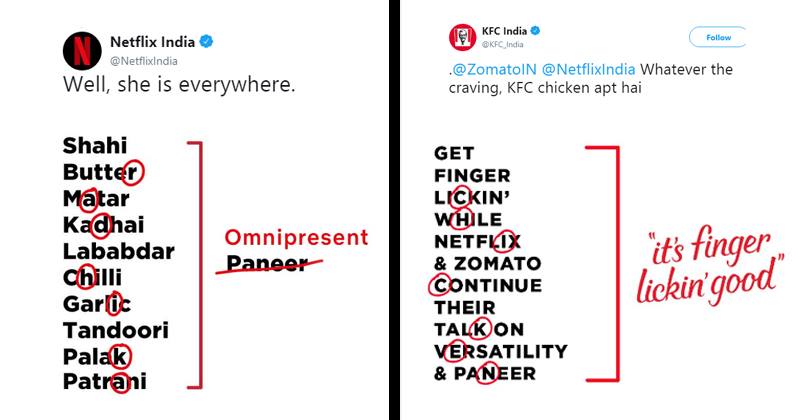Follow the KFC India account
Viewport: 802px width, 420px height.
point(718,37)
